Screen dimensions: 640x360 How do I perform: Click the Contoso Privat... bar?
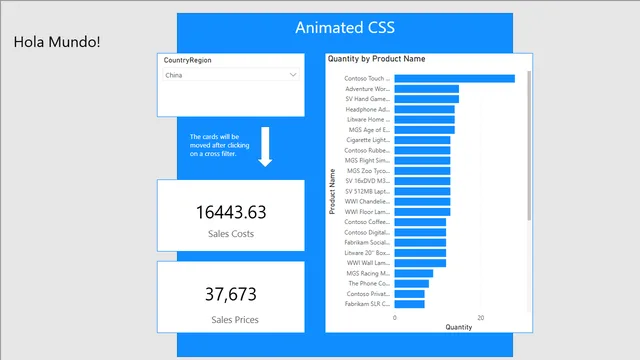click(x=409, y=294)
